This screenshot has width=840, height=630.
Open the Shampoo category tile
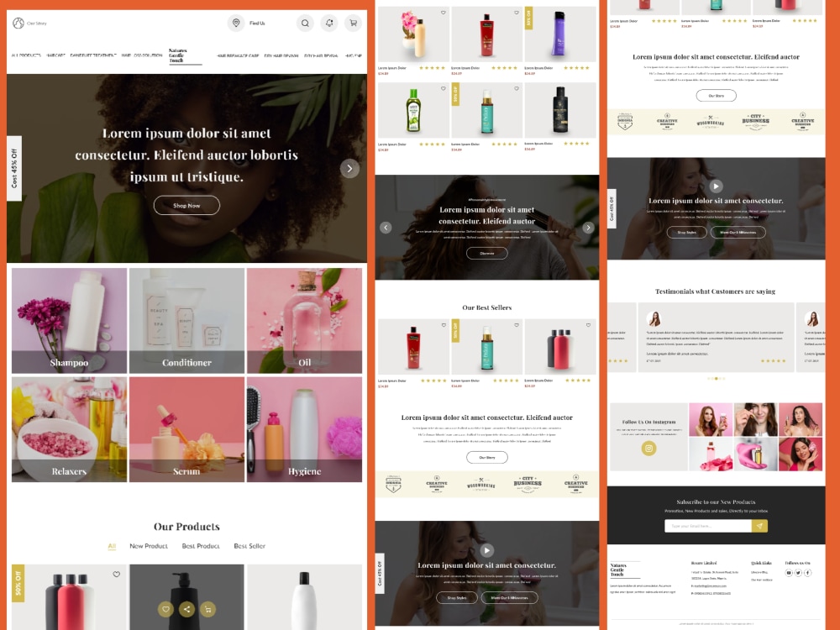pyautogui.click(x=69, y=320)
